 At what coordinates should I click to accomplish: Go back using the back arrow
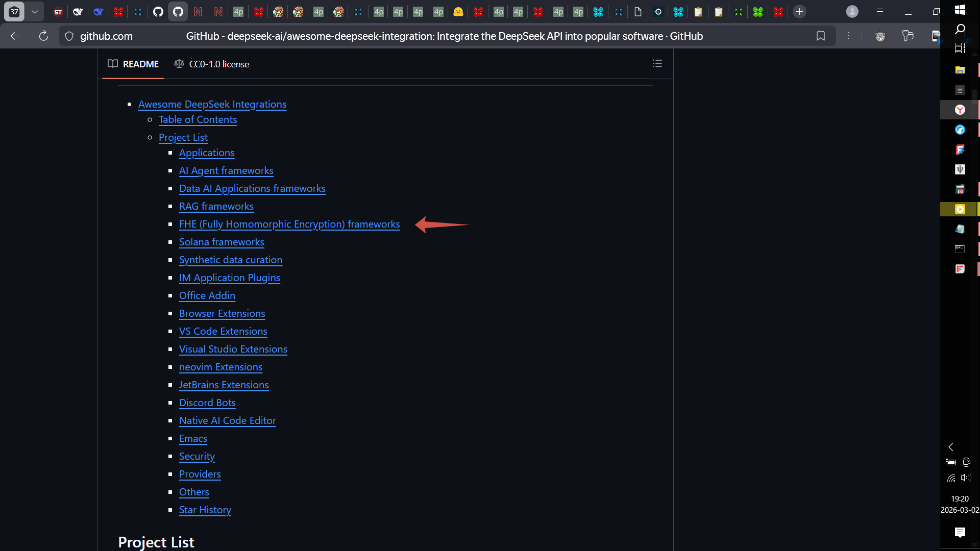coord(15,36)
